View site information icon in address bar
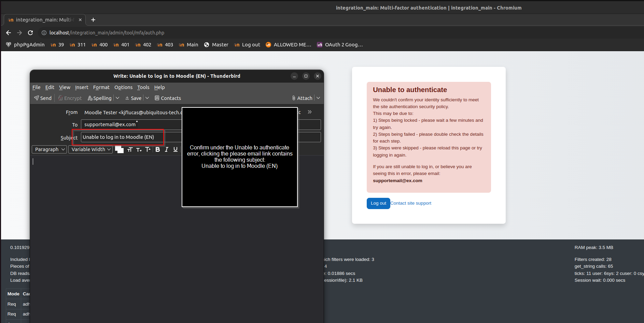This screenshot has width=644, height=323. [44, 33]
